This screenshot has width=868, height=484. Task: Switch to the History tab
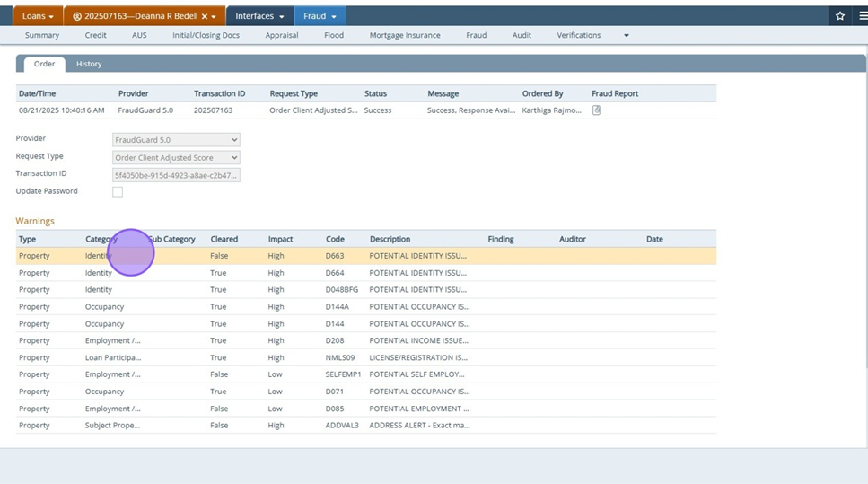(89, 64)
